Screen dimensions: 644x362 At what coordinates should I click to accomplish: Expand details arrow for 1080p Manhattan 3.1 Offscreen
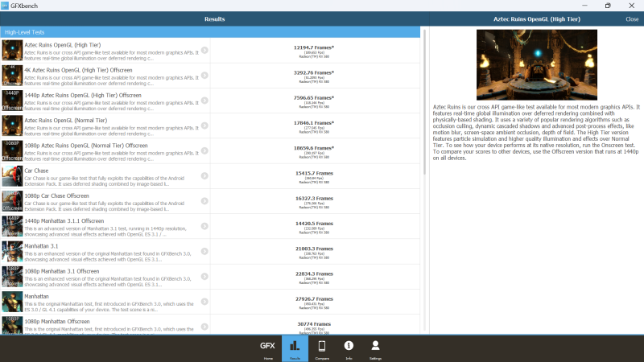pos(204,276)
